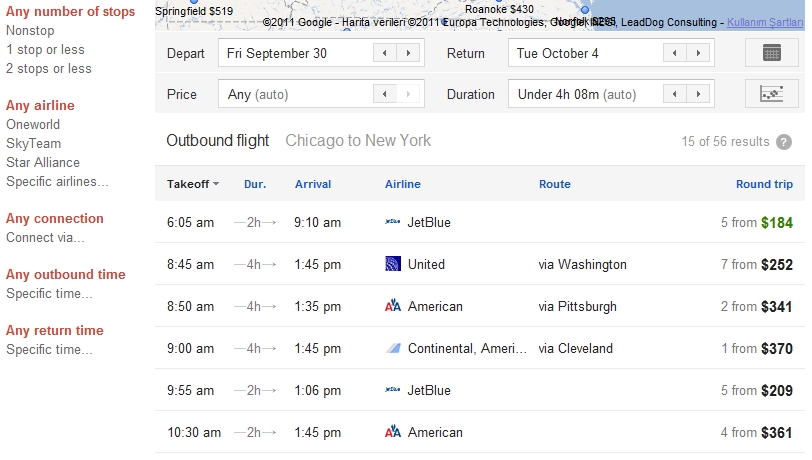This screenshot has height=460, width=812.
Task: Select the 1 stop or less filter
Action: pos(45,50)
